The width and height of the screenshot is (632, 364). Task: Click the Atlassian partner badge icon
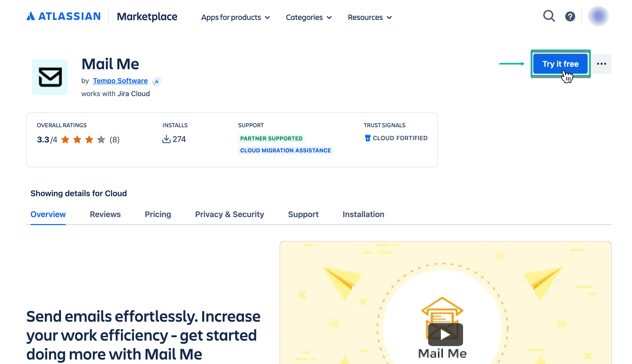tap(157, 81)
